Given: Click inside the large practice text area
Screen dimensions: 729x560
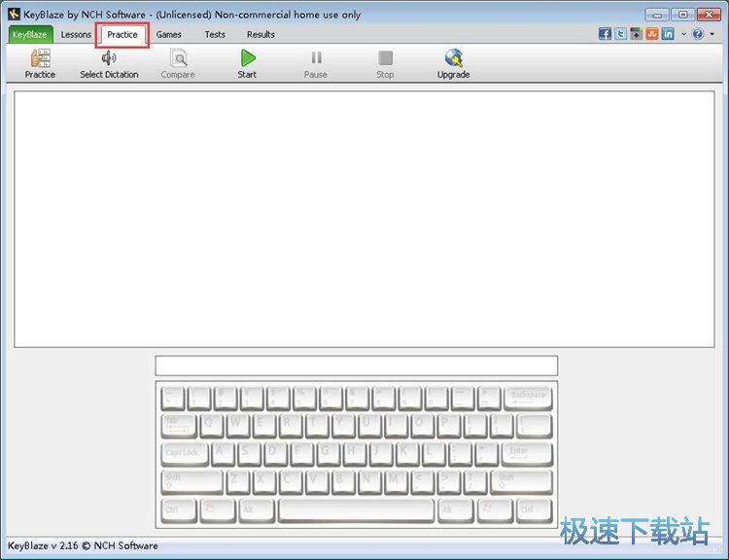Looking at the screenshot, I should 364,219.
